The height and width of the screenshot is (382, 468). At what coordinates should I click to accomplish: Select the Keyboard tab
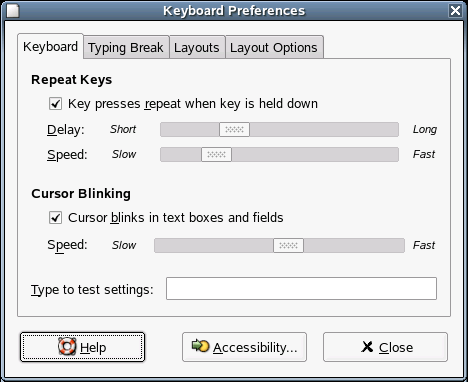(50, 46)
